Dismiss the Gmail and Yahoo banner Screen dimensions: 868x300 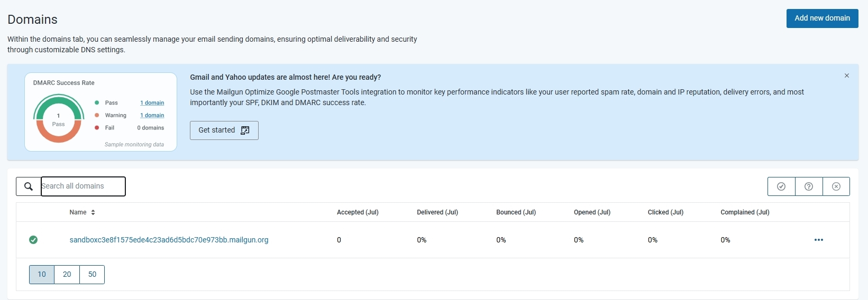coord(847,76)
